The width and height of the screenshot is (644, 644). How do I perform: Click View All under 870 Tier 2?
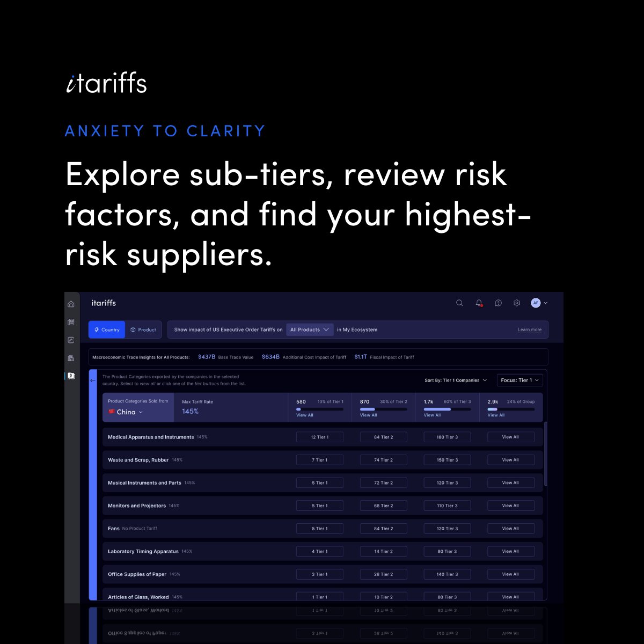(x=369, y=415)
